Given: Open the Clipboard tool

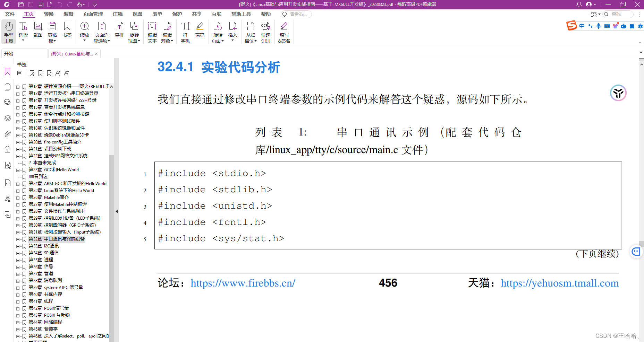Looking at the screenshot, I should coord(52,32).
